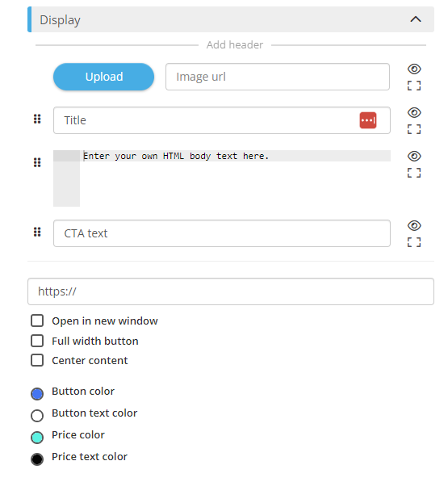Image resolution: width=448 pixels, height=482 pixels.
Task: Click drag handle next to HTML body editor
Action: click(37, 162)
